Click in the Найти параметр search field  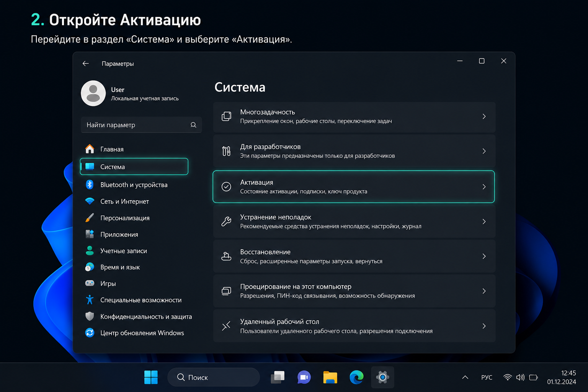(141, 125)
